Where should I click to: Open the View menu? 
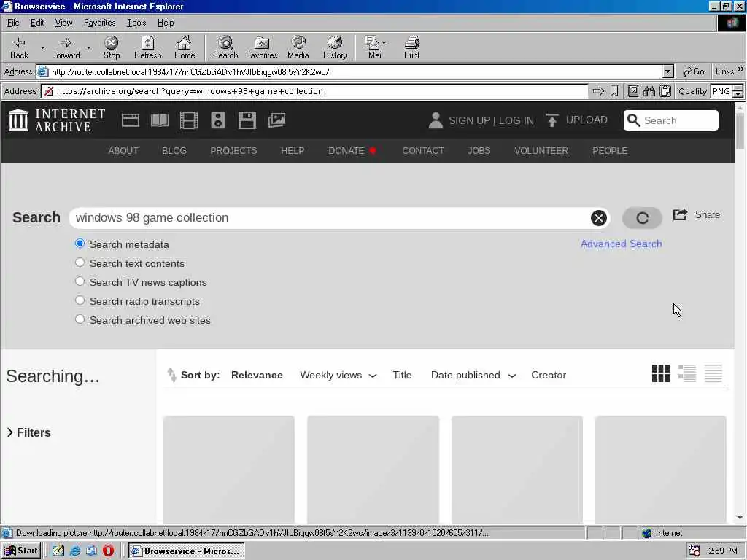[x=63, y=23]
